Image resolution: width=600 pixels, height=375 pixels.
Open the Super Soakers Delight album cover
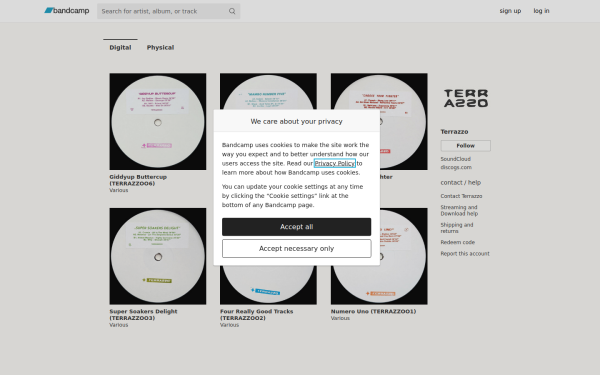pyautogui.click(x=158, y=256)
